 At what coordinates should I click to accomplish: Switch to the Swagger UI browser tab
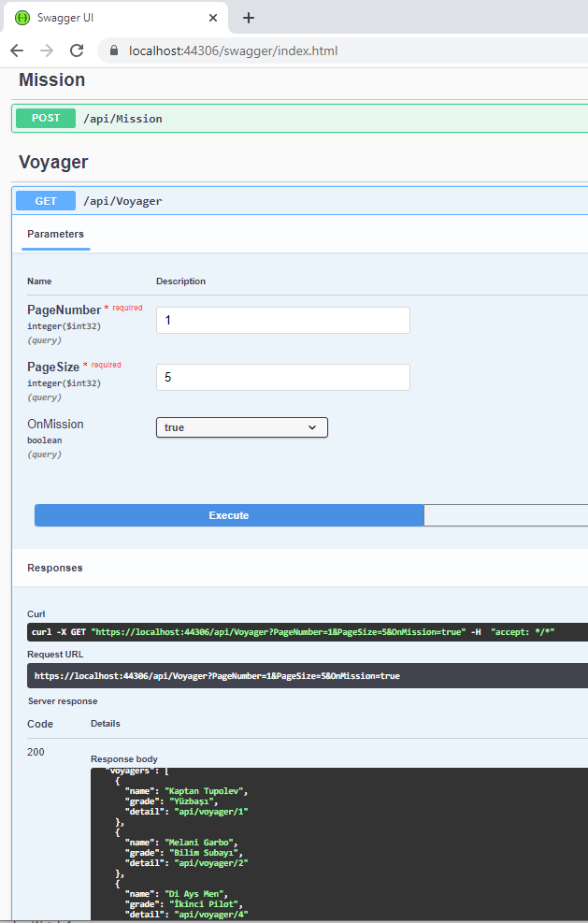coord(112,18)
